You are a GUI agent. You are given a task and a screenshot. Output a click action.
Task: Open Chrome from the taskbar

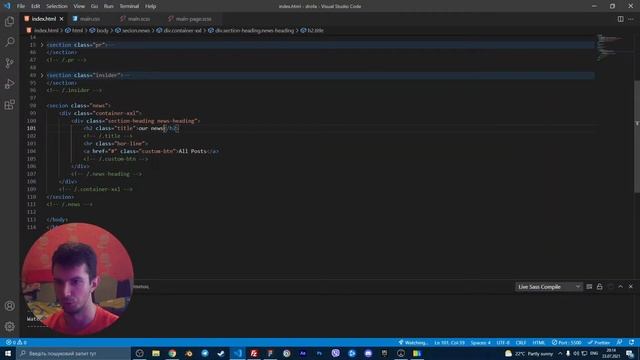[172, 353]
